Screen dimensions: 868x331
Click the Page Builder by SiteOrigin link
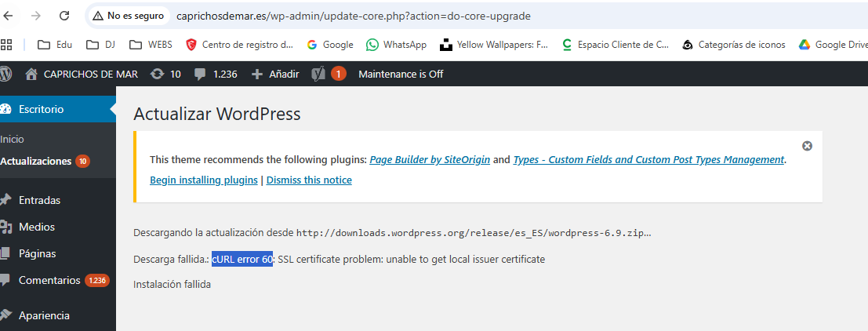click(x=430, y=159)
